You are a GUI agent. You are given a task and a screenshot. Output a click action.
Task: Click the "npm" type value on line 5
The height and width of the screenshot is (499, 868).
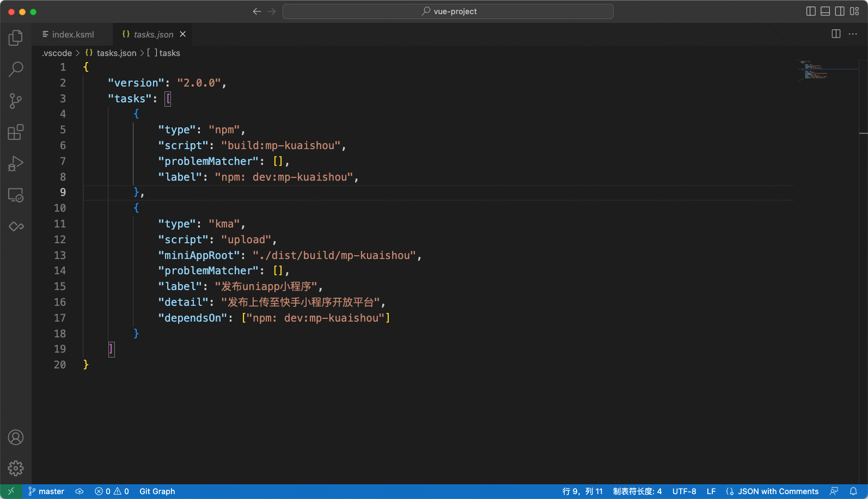click(x=224, y=130)
